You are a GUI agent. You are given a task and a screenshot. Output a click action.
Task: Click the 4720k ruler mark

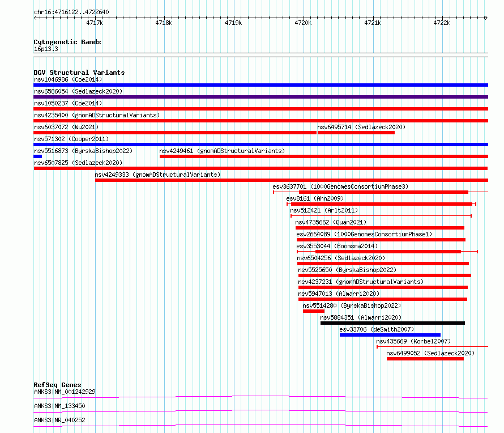(x=303, y=23)
